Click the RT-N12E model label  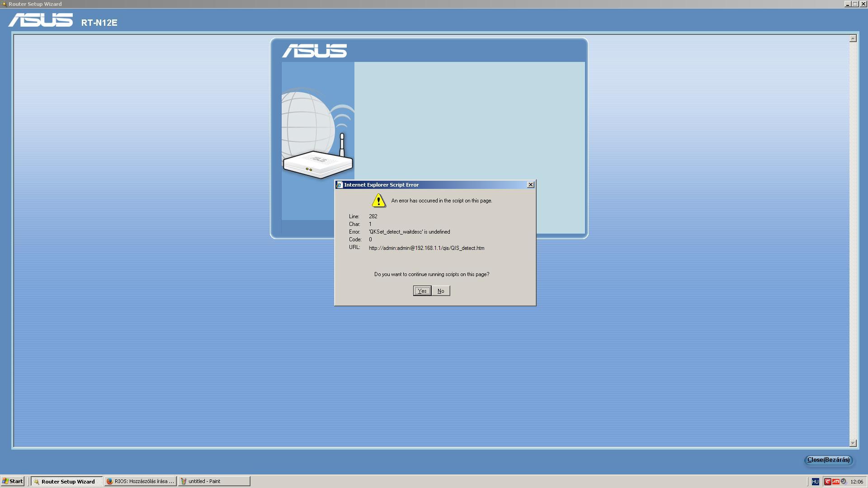[x=99, y=23]
